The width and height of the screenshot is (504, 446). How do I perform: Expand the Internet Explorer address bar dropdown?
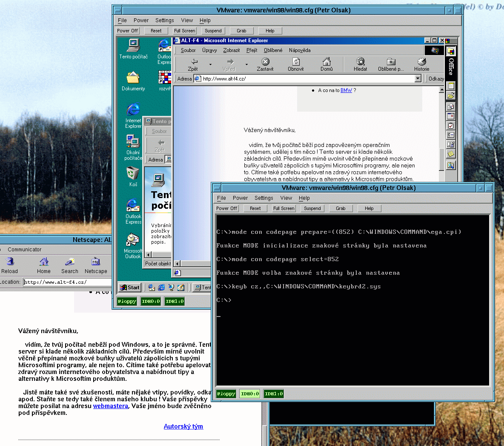(418, 78)
